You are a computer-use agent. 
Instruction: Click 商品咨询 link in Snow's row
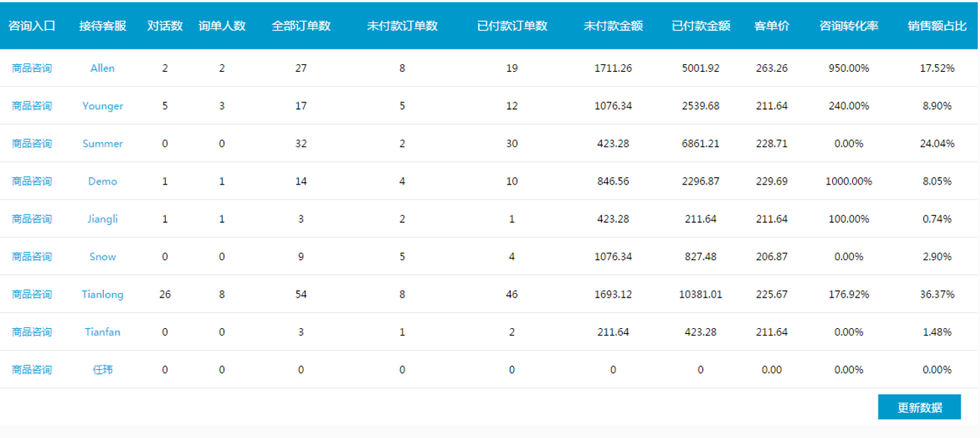click(32, 256)
